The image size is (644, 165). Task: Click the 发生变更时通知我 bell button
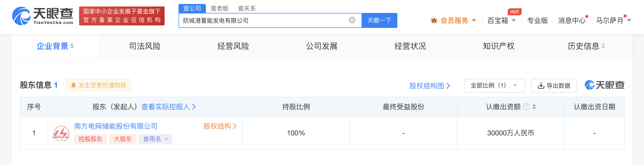point(98,85)
